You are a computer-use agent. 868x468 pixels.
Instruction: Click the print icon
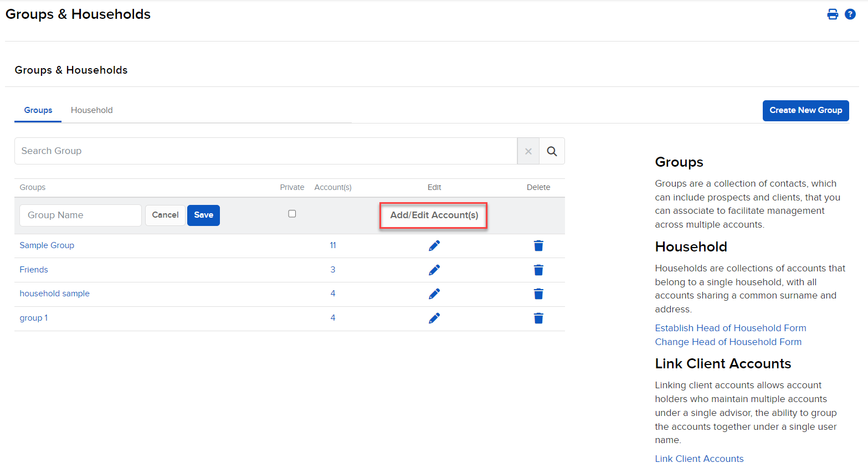832,14
